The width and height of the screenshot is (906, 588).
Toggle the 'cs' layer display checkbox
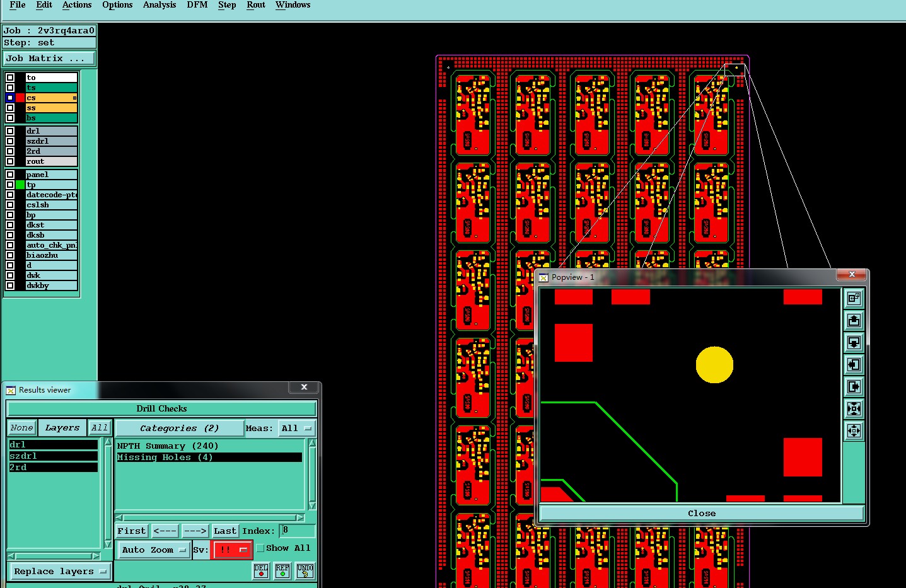coord(10,98)
